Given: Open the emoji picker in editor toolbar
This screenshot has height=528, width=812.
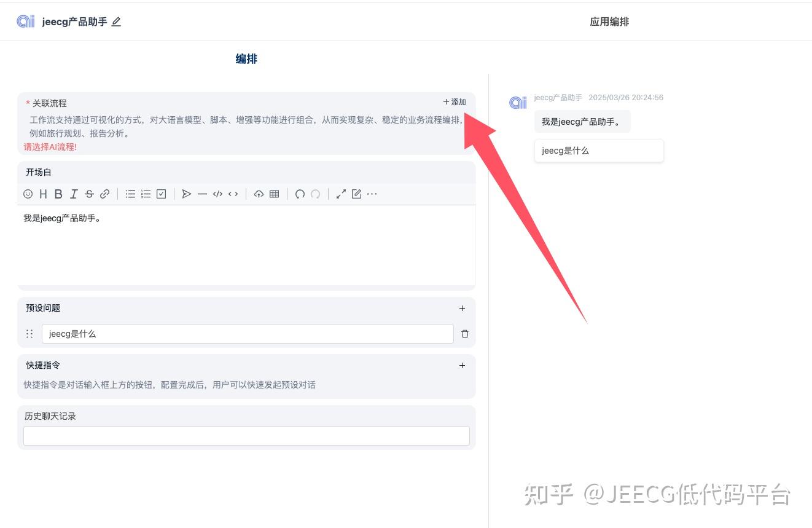Looking at the screenshot, I should (28, 194).
